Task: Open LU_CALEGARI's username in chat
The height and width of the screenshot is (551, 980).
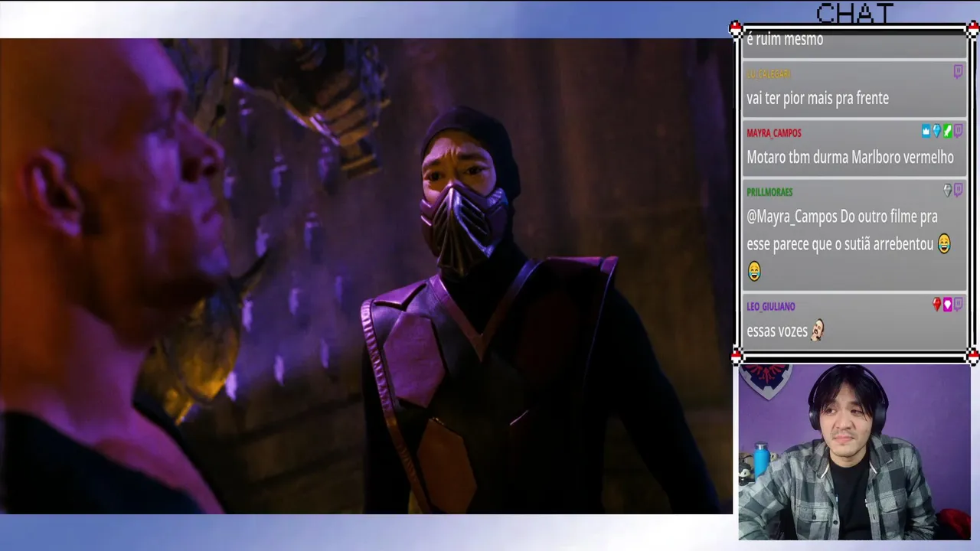Action: click(769, 74)
